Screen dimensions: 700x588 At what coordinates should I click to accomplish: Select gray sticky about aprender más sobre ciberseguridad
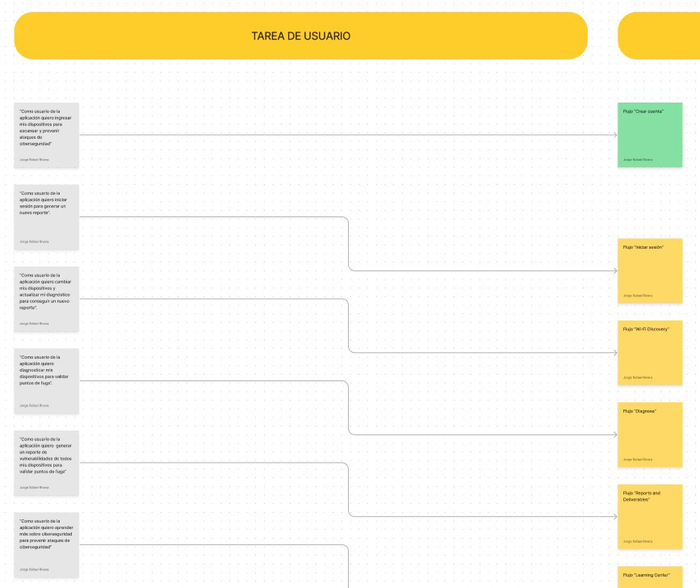pos(47,545)
